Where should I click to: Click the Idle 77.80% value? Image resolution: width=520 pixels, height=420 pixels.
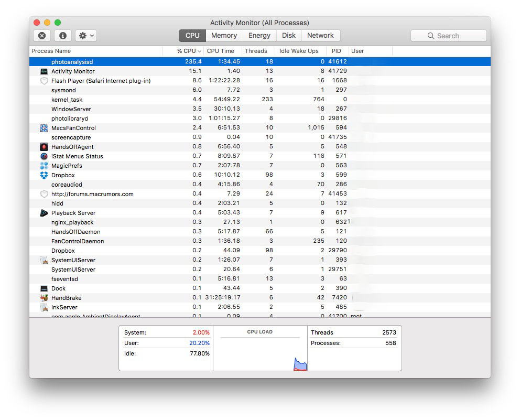200,353
